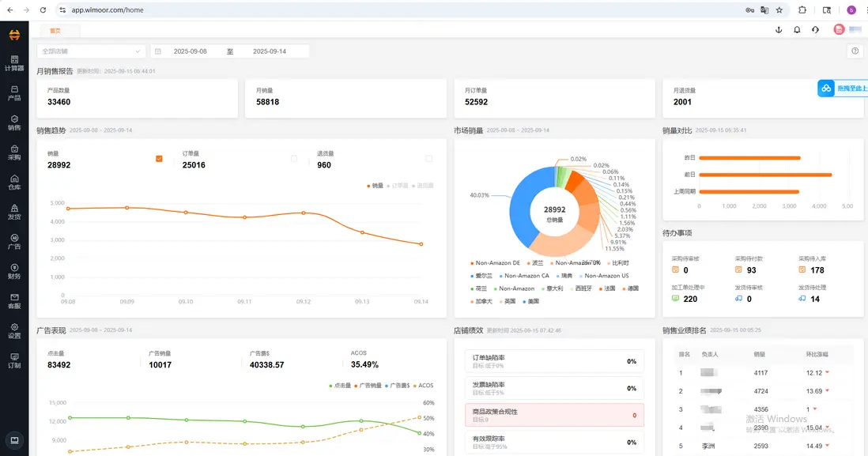Click the 商品政策合规性 performance row
This screenshot has width=868, height=456.
point(554,415)
